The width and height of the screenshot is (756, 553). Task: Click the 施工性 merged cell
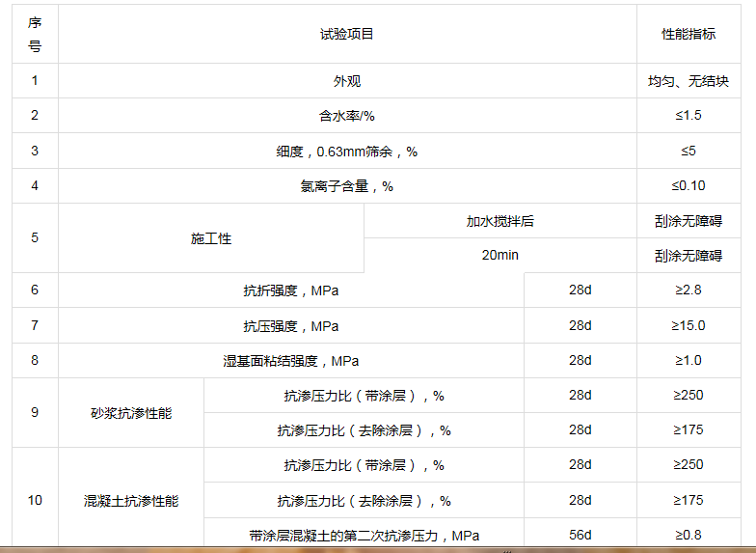point(210,238)
